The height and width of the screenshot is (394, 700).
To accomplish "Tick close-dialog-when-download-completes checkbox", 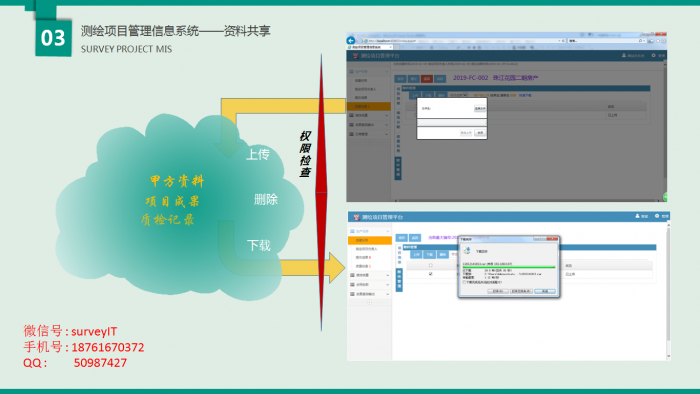I will coord(464,282).
